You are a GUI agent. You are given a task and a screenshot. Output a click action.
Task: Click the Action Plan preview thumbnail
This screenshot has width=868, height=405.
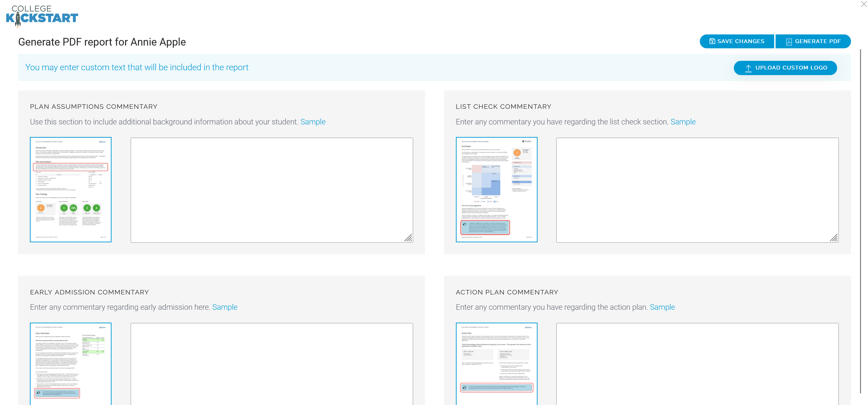(497, 363)
